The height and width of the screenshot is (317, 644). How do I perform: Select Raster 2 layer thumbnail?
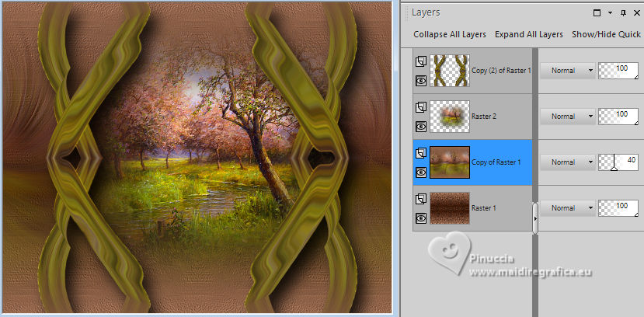click(450, 117)
